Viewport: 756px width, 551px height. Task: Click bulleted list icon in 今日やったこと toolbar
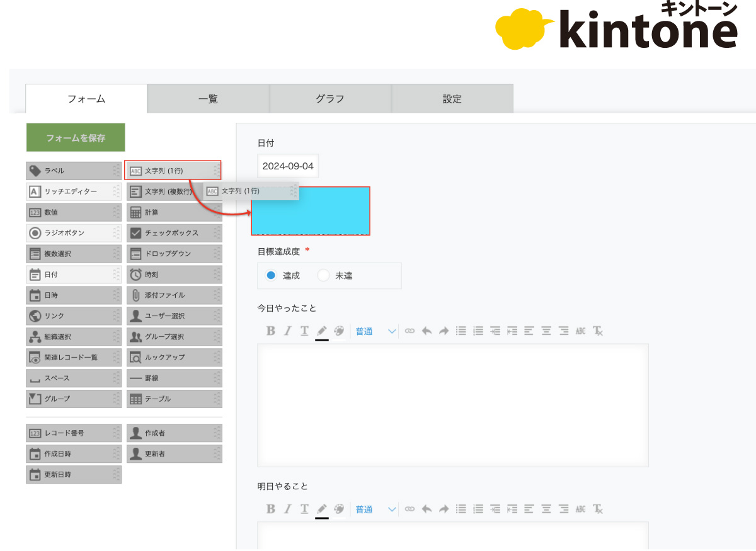pos(461,331)
